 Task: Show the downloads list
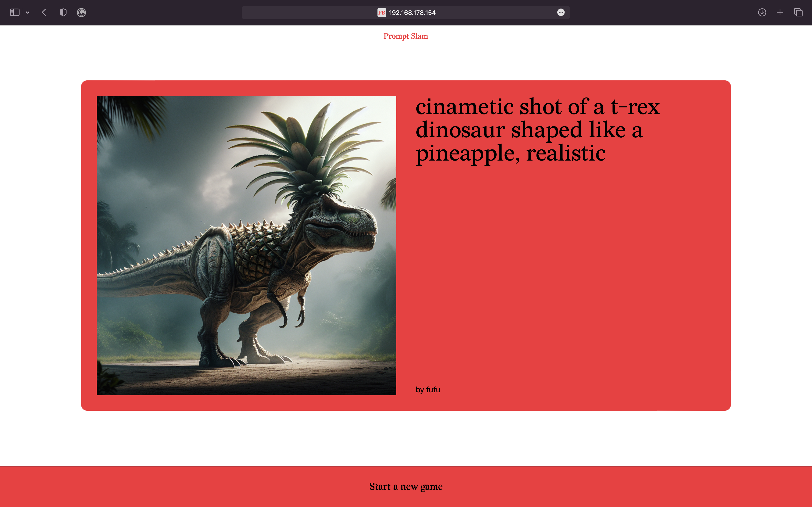(x=762, y=12)
